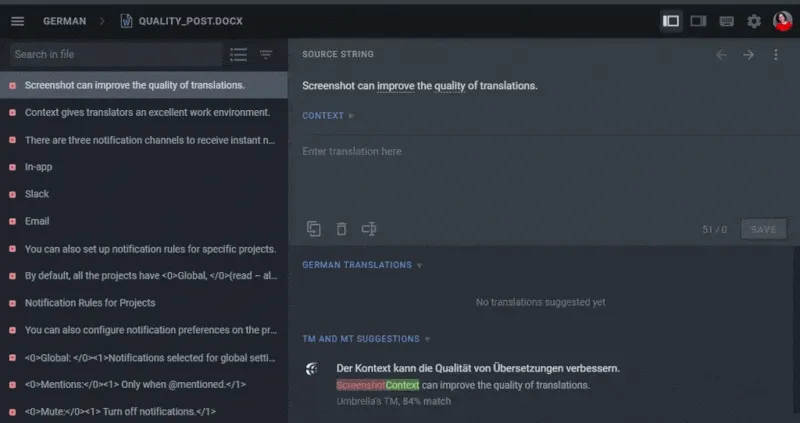The width and height of the screenshot is (800, 423).
Task: Open keyboard shortcuts icon
Action: click(x=726, y=21)
